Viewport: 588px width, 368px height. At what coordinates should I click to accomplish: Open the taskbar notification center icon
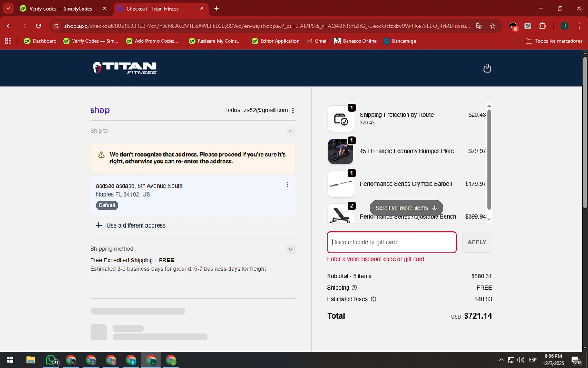576,360
